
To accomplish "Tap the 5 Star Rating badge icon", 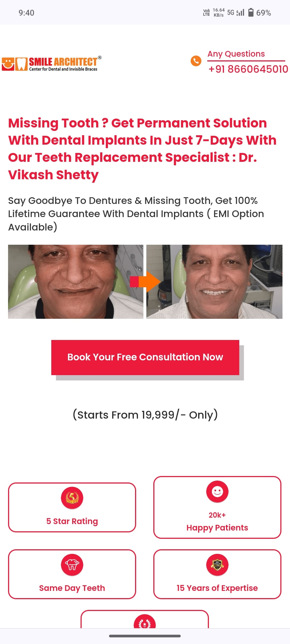I will coord(72,498).
